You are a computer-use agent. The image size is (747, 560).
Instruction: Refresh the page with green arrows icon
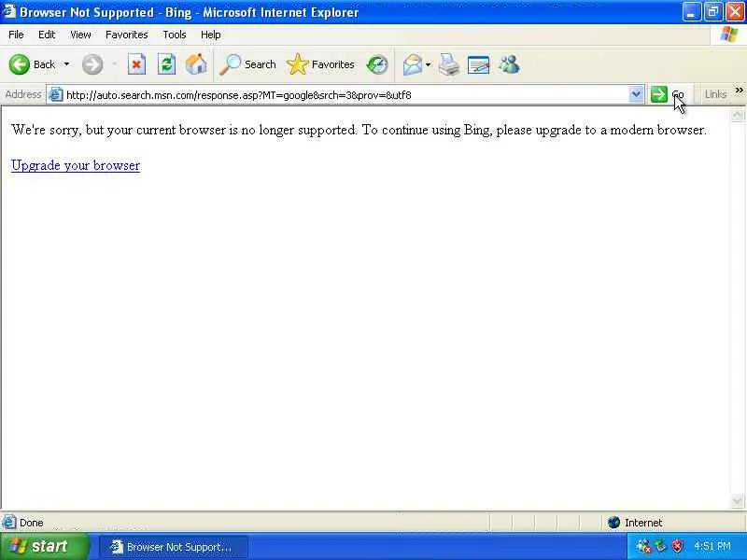click(x=166, y=64)
